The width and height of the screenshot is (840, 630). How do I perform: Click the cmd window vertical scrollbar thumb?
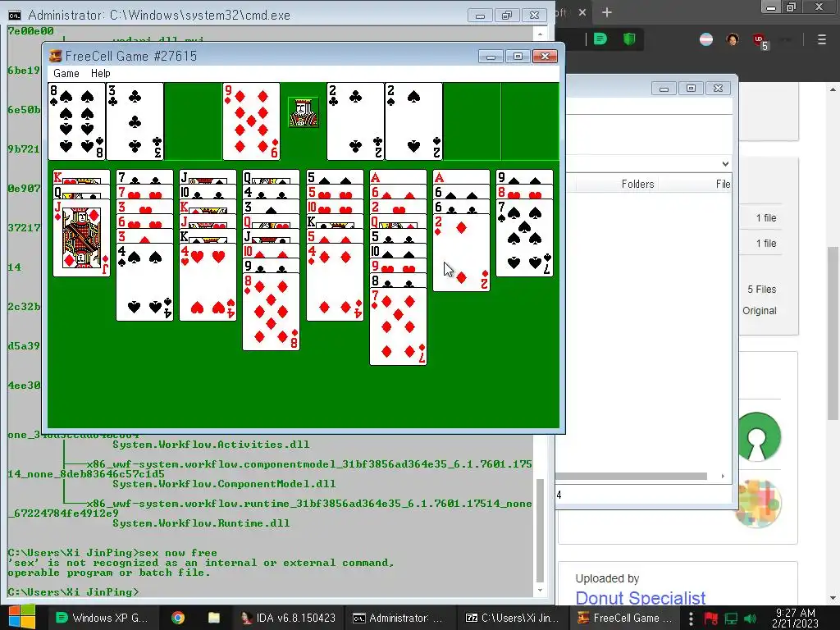[540, 531]
